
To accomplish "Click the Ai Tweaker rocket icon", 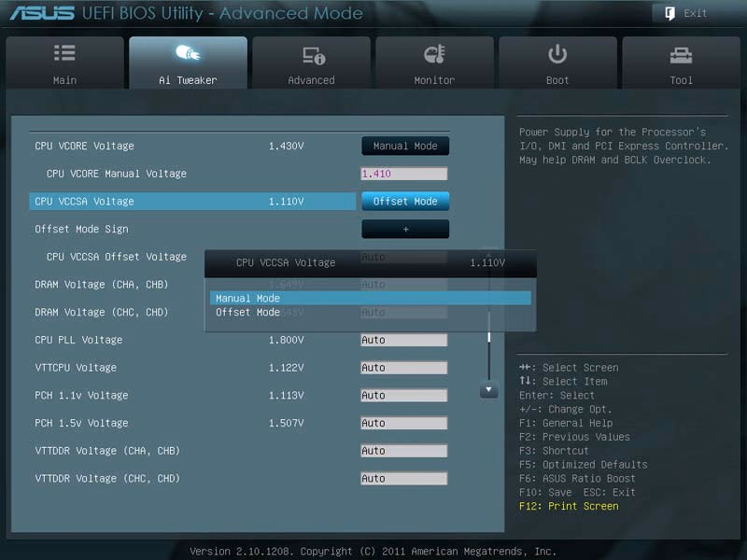I will tap(188, 52).
